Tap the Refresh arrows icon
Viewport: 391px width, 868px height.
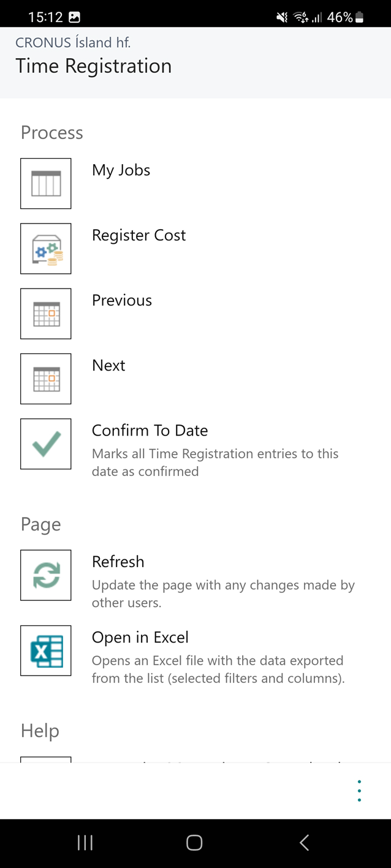tap(46, 575)
